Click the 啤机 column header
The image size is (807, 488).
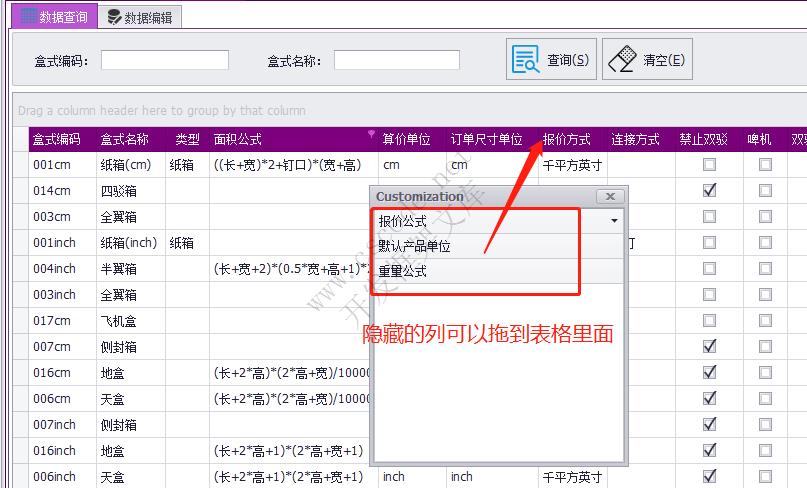[x=765, y=140]
